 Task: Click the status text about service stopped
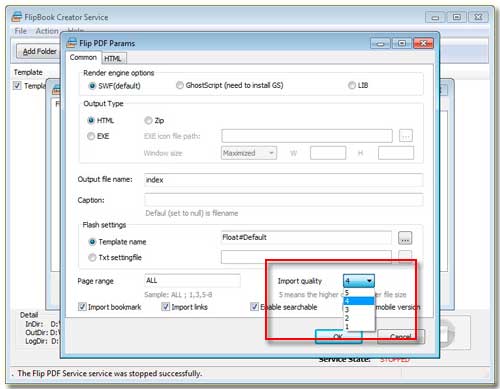[x=110, y=373]
